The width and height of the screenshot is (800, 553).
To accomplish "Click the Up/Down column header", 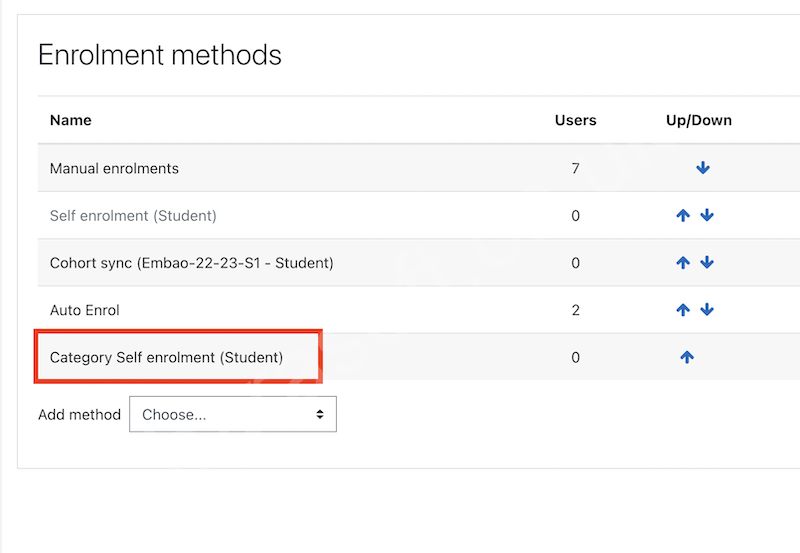I will (x=699, y=120).
